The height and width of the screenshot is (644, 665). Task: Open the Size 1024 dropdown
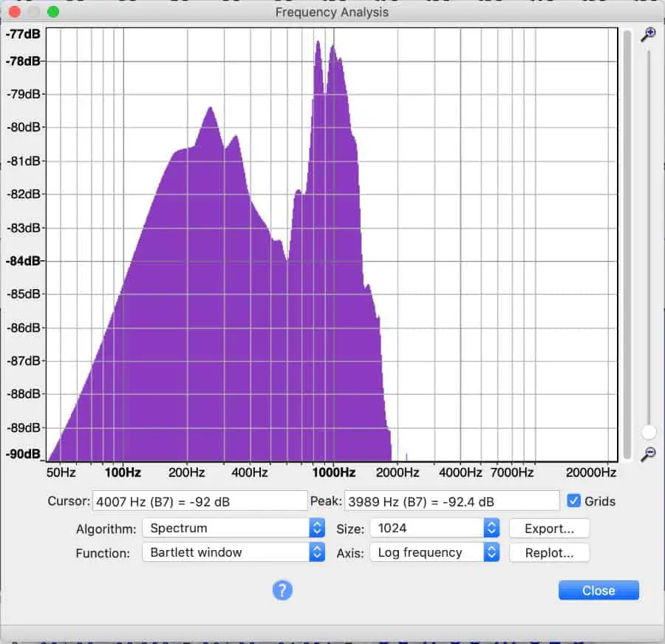click(x=434, y=528)
